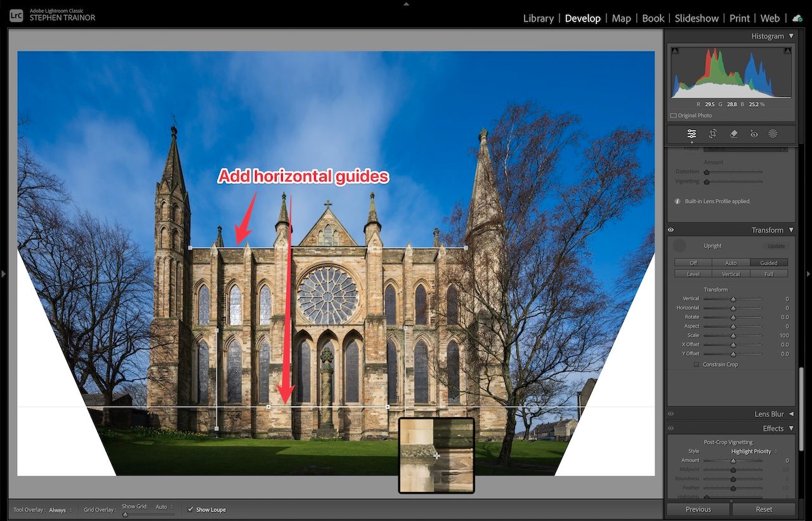Set Upright mode to Guided

click(769, 263)
